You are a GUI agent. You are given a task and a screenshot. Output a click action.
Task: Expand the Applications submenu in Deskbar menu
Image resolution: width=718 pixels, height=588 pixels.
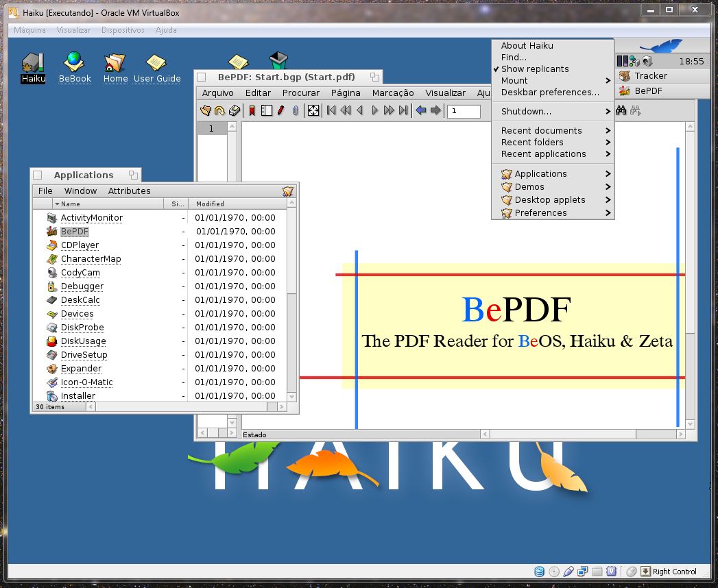[x=553, y=174]
